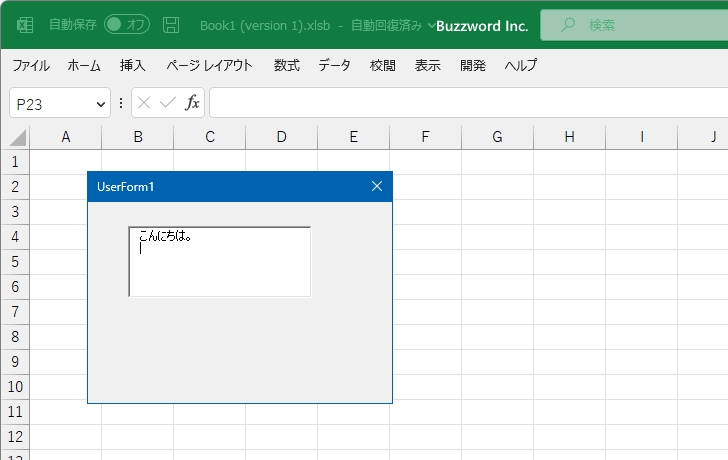Click the search magnifier icon
The width and height of the screenshot is (728, 460).
(567, 25)
